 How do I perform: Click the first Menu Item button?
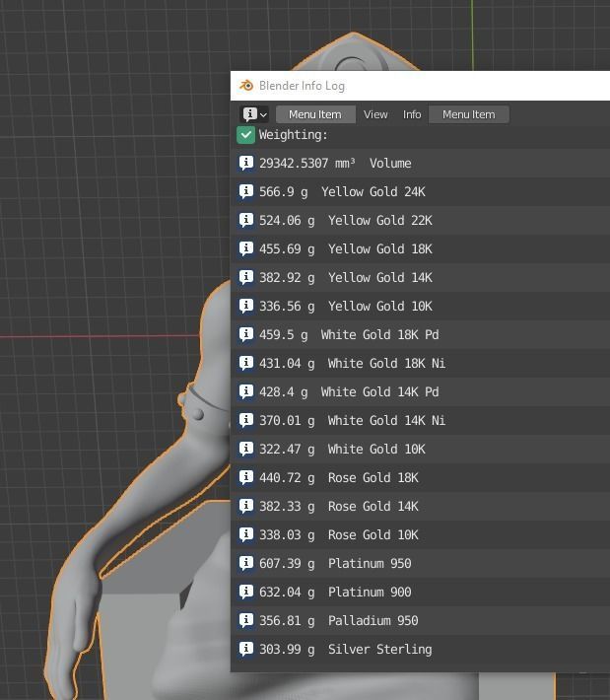315,114
